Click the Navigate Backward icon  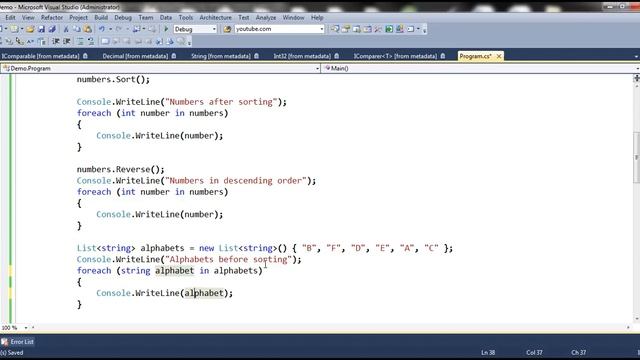(136, 29)
